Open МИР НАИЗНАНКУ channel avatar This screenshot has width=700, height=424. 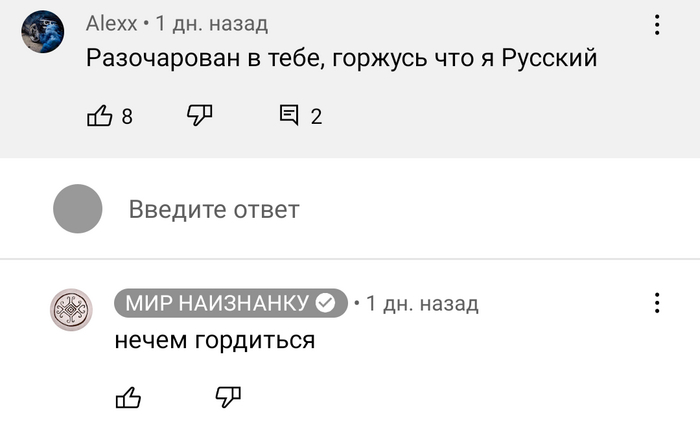(71, 310)
